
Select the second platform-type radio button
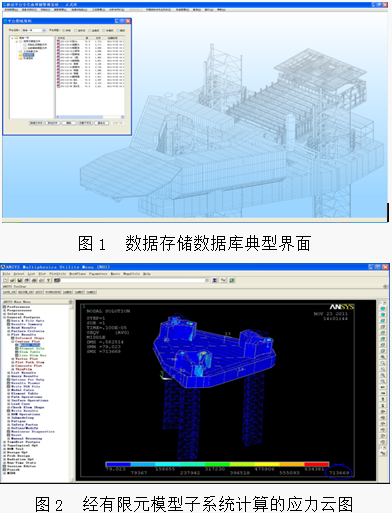[75, 30]
